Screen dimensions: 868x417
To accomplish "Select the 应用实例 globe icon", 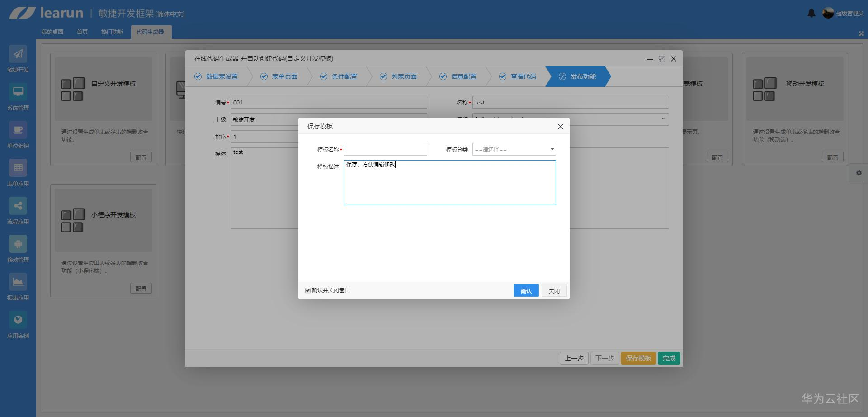I will tap(18, 320).
